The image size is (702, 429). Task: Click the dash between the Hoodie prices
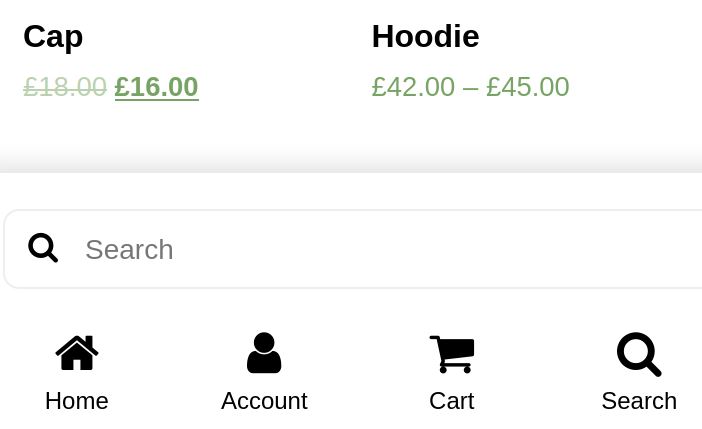471,88
